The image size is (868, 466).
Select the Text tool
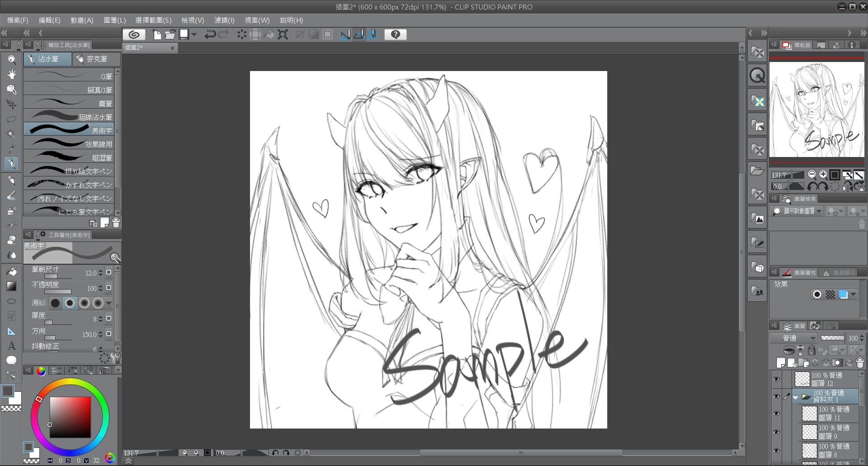click(12, 346)
